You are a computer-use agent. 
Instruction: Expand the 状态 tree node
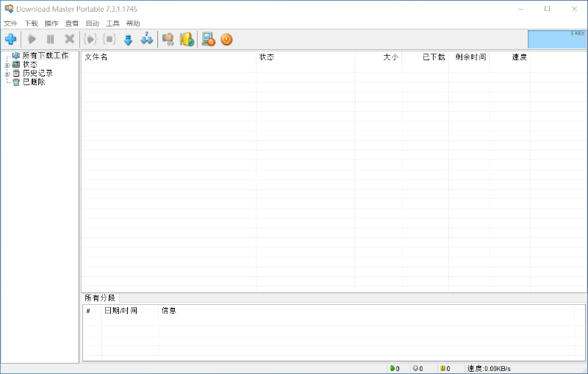[7, 65]
